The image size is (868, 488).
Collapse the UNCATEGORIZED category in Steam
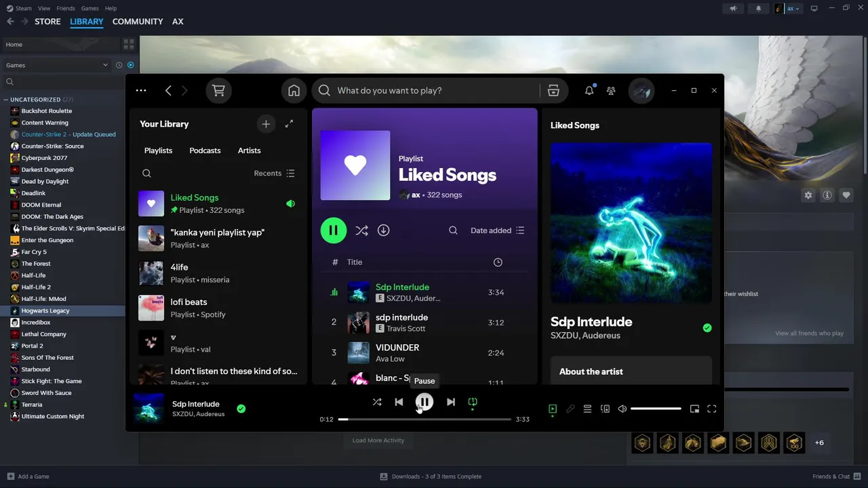pyautogui.click(x=36, y=100)
